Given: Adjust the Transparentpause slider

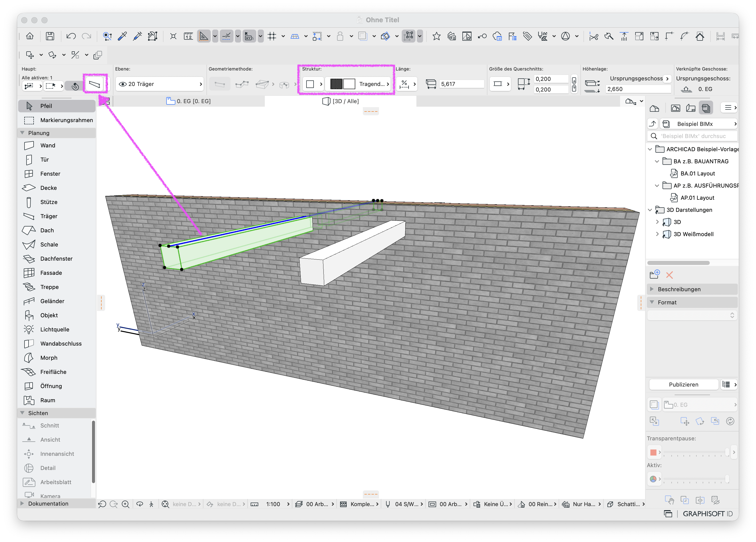Looking at the screenshot, I should click(696, 452).
